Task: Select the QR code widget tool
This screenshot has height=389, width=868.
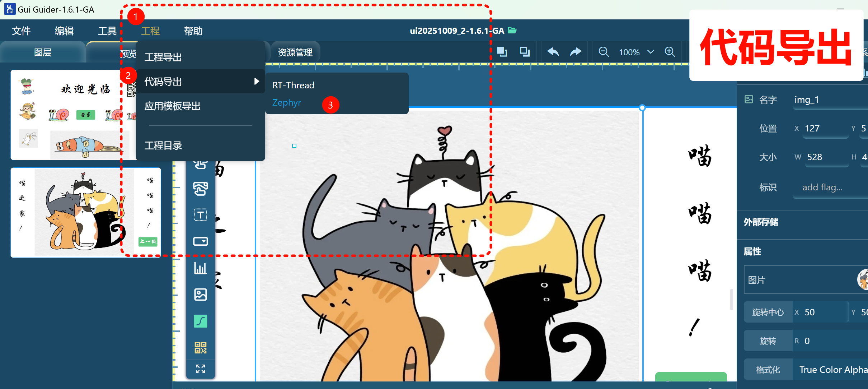Action: (200, 347)
